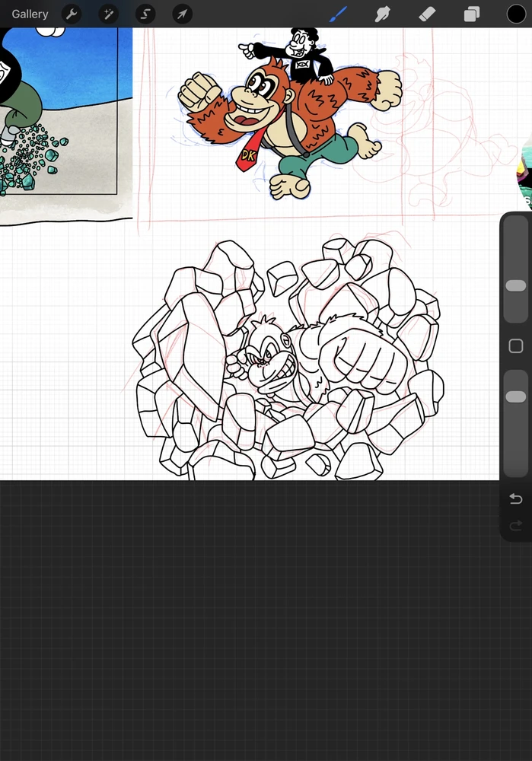Open the Adjustments magic wand menu
532x761 pixels.
108,14
